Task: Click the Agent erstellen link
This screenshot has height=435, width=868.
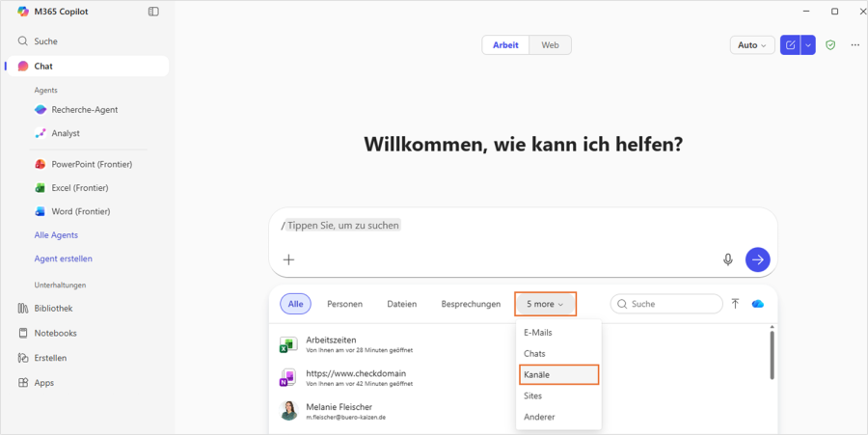Action: click(63, 258)
